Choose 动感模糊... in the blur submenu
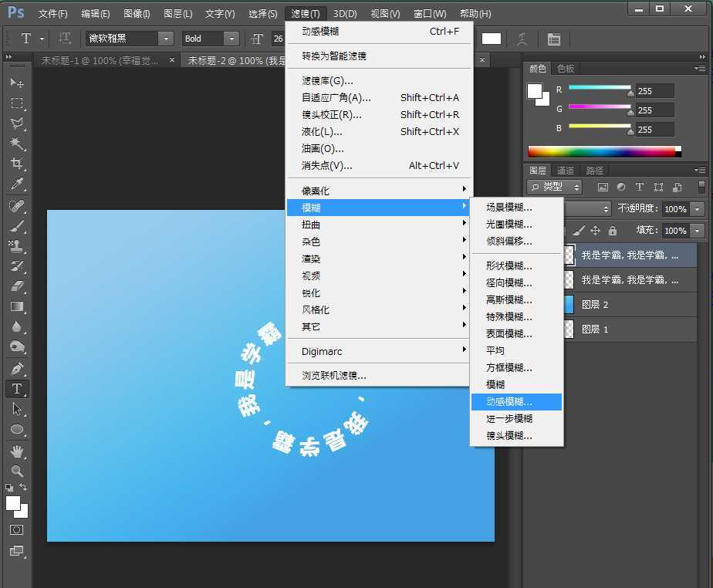This screenshot has height=588, width=713. (x=516, y=402)
